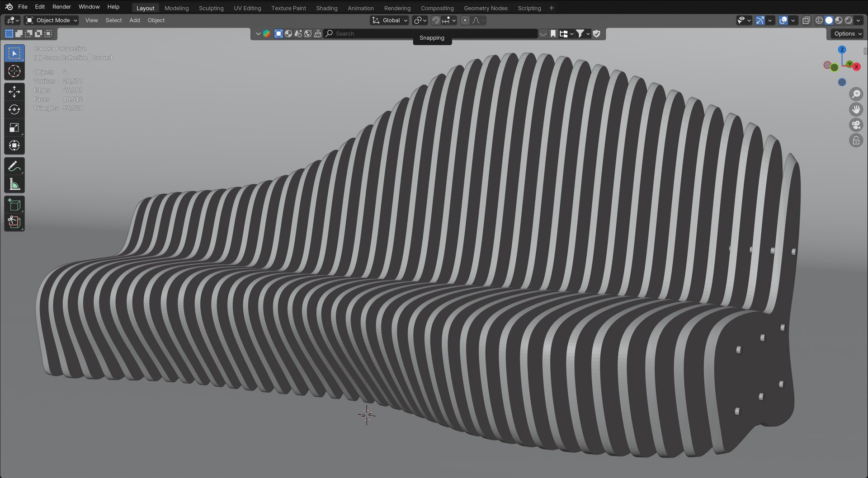Select the Select Box tool

coord(14,53)
